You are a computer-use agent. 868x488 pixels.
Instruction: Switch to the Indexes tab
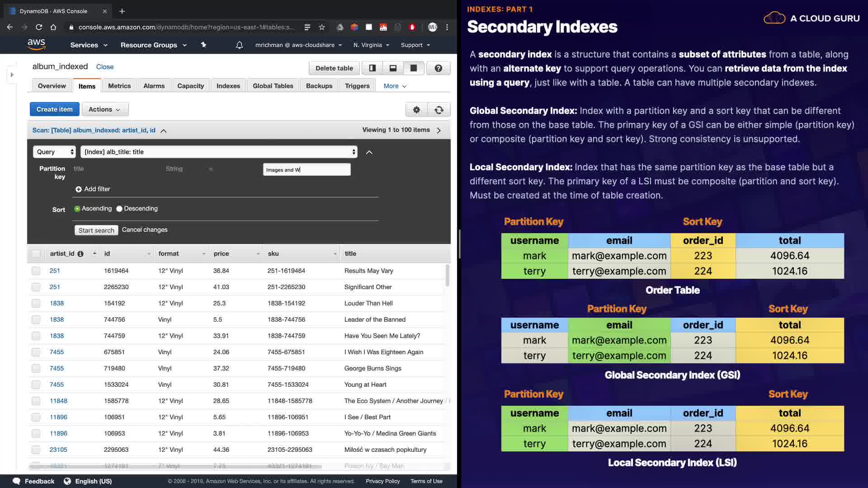coord(228,86)
